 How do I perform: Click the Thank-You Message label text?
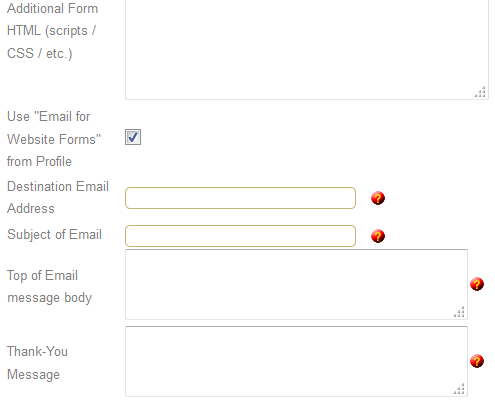point(37,363)
